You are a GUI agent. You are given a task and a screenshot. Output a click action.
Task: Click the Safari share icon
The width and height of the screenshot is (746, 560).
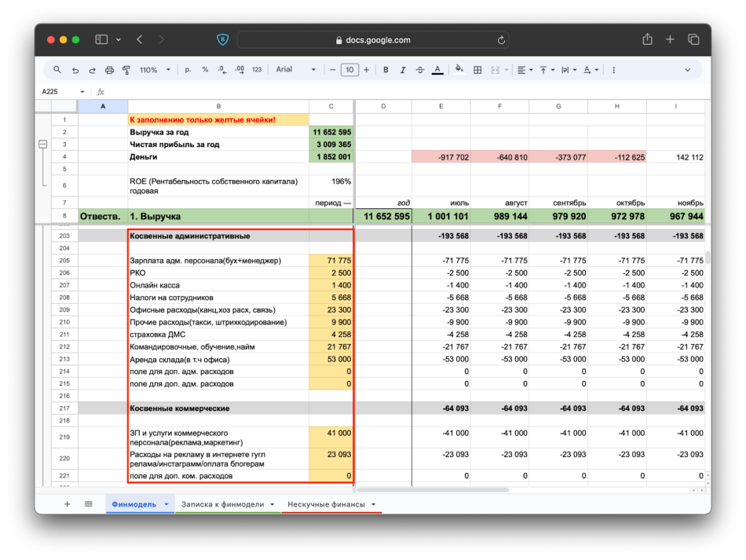[x=647, y=39]
